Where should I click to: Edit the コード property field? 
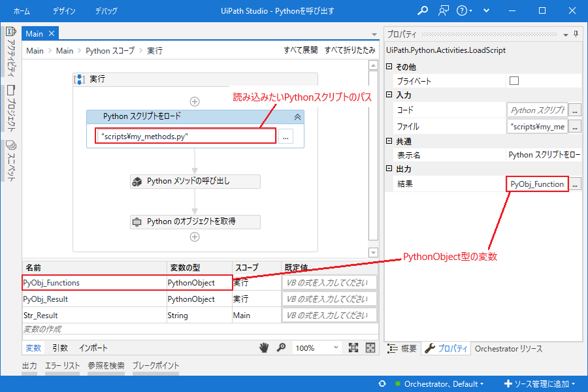pos(537,110)
